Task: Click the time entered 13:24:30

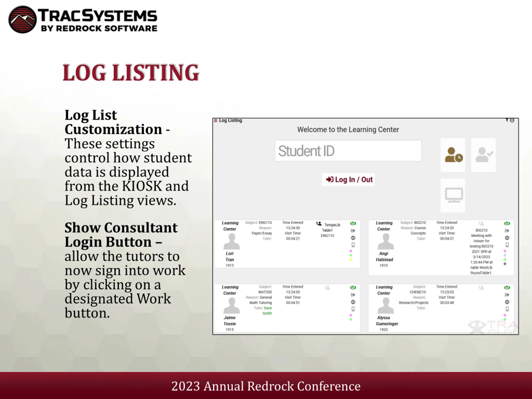Action: tap(293, 228)
